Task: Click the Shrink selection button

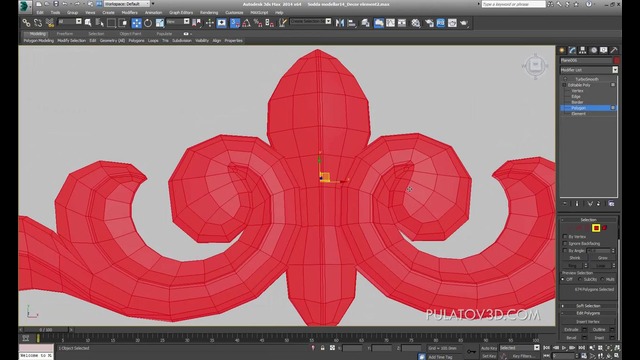Action: [575, 258]
